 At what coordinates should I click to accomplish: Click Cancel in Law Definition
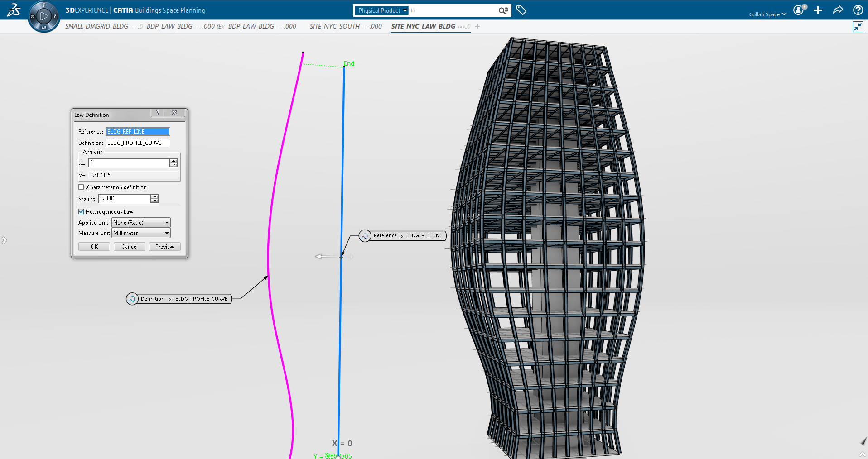(130, 247)
